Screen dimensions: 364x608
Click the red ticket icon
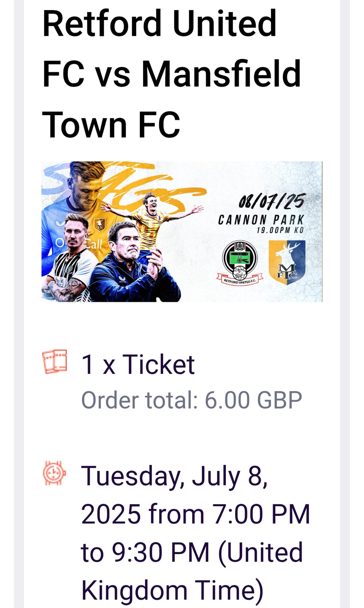coord(54,362)
